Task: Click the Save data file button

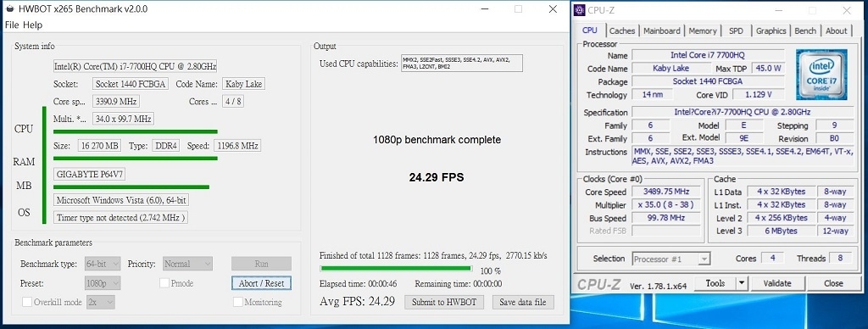Action: click(522, 302)
